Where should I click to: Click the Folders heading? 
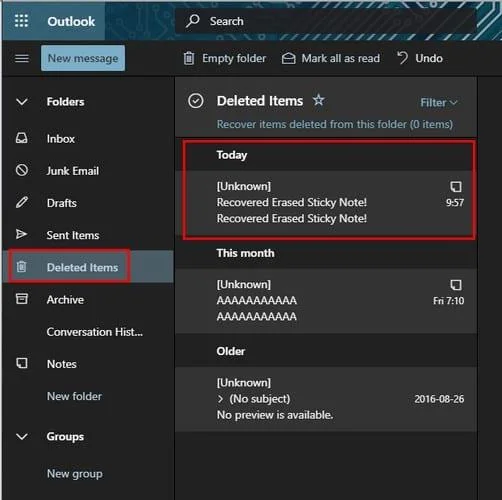(66, 102)
